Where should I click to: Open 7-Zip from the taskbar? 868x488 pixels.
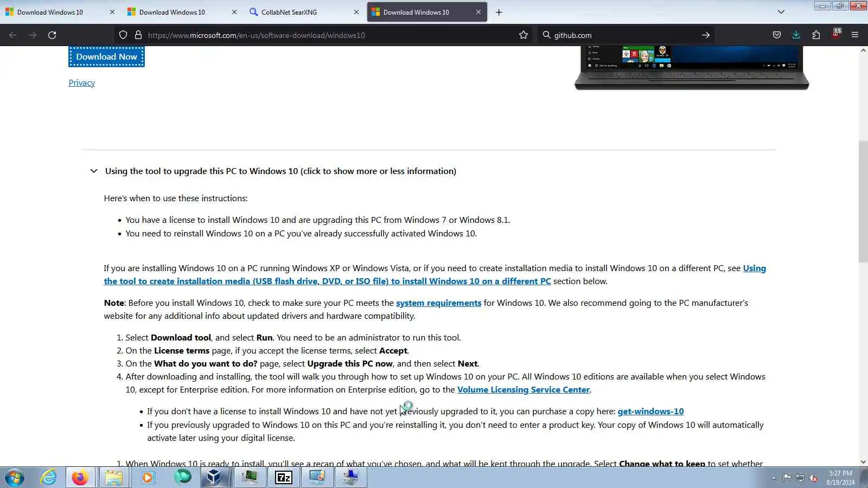point(284,477)
